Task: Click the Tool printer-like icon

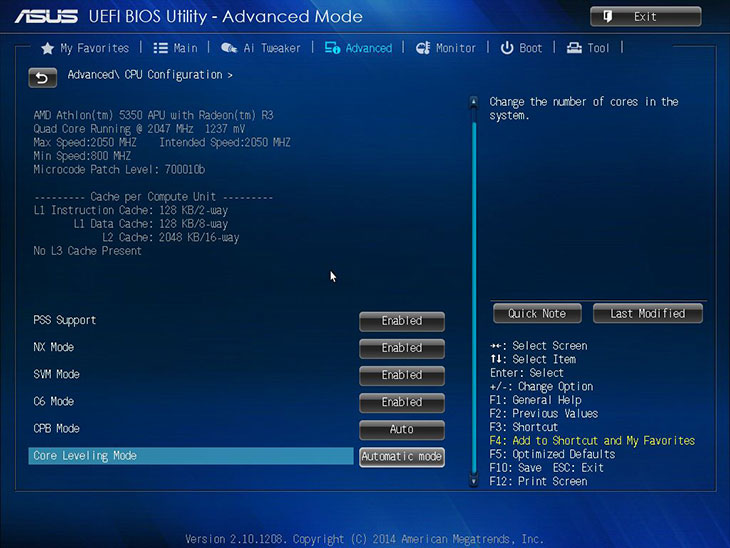Action: tap(574, 48)
